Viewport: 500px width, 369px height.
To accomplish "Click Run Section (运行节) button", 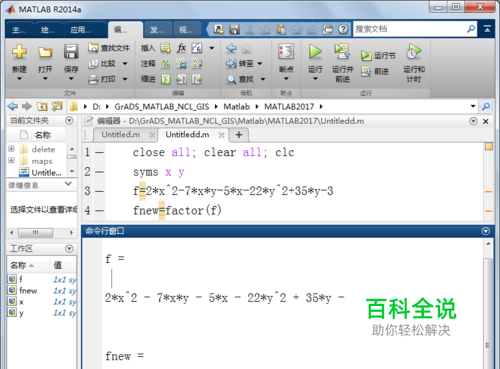I will pos(378,55).
